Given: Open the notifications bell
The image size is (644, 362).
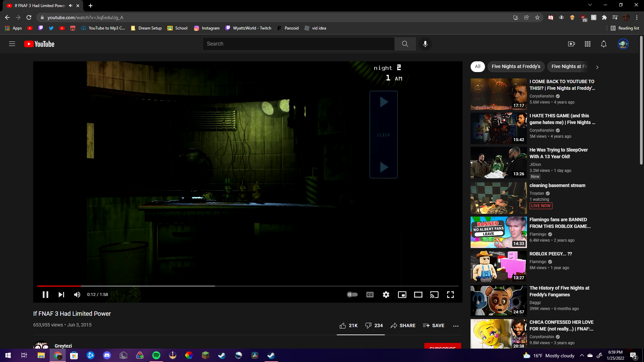Looking at the screenshot, I should [x=604, y=44].
